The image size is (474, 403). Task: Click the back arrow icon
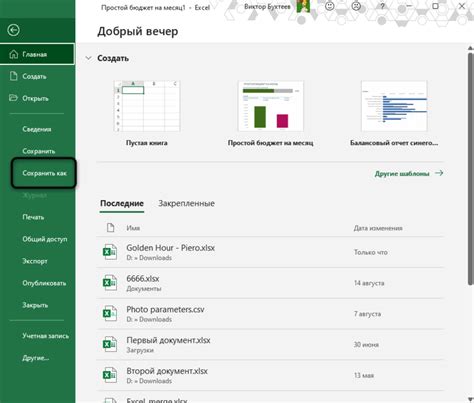[13, 30]
